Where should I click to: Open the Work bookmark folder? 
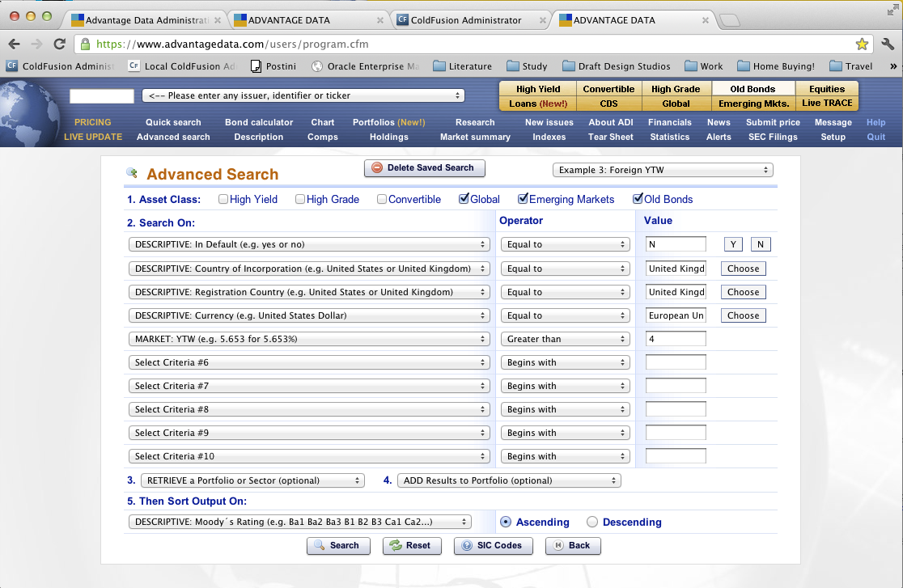pyautogui.click(x=704, y=66)
